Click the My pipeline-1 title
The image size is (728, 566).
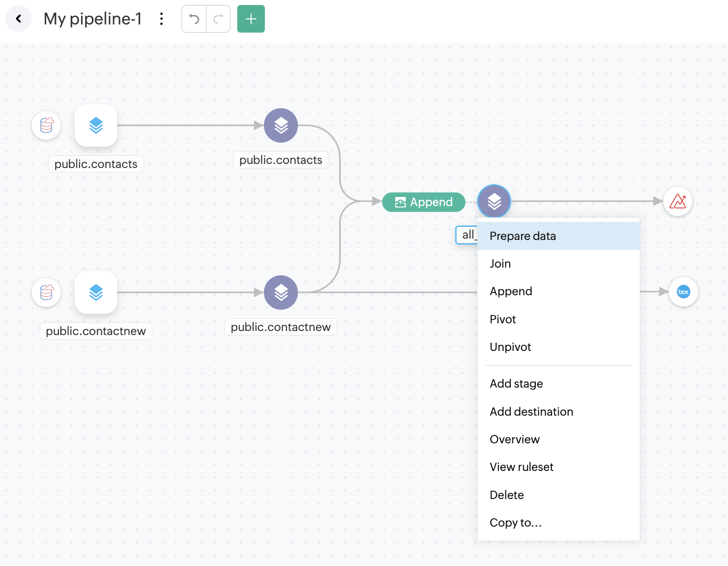click(x=93, y=19)
